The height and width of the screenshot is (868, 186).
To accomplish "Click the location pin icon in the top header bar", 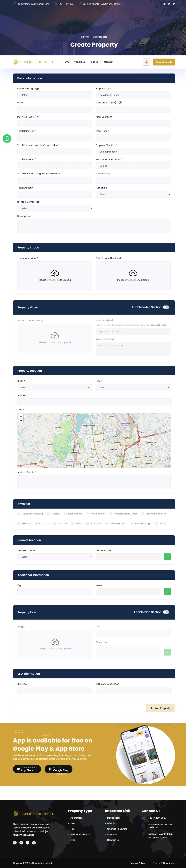I will click(80, 4).
